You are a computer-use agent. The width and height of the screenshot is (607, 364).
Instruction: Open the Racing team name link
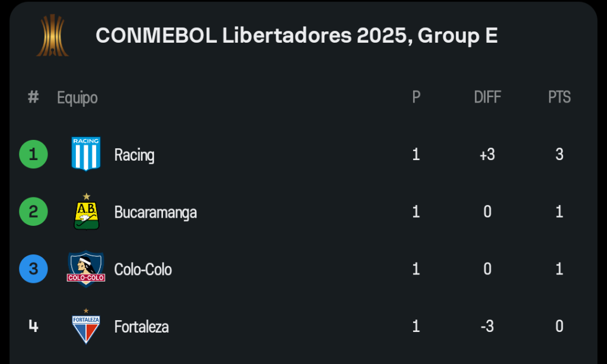[x=135, y=155]
